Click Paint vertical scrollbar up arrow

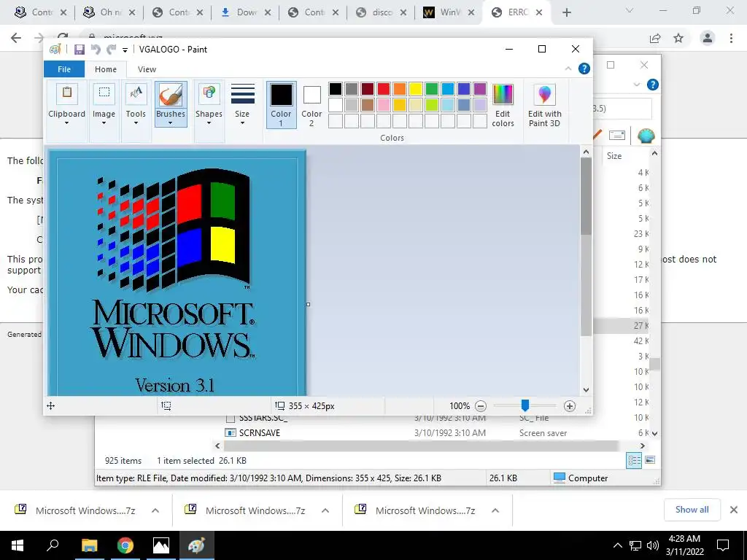click(x=586, y=152)
